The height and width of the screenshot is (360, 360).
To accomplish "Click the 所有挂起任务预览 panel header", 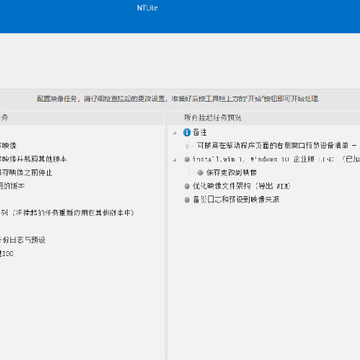I will [213, 118].
